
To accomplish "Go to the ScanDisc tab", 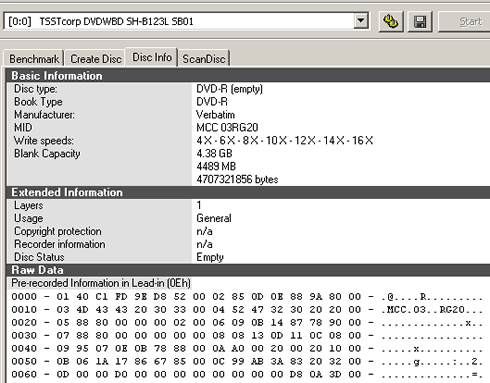I will click(x=204, y=59).
